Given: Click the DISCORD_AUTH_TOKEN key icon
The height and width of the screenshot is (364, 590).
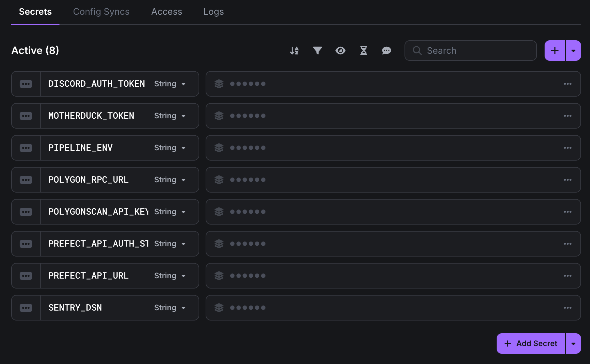Looking at the screenshot, I should pos(26,84).
